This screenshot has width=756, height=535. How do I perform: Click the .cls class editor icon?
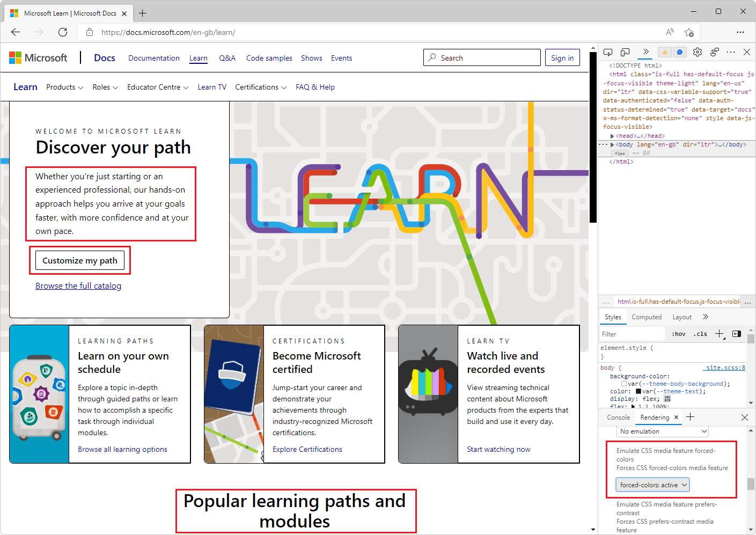click(x=700, y=333)
